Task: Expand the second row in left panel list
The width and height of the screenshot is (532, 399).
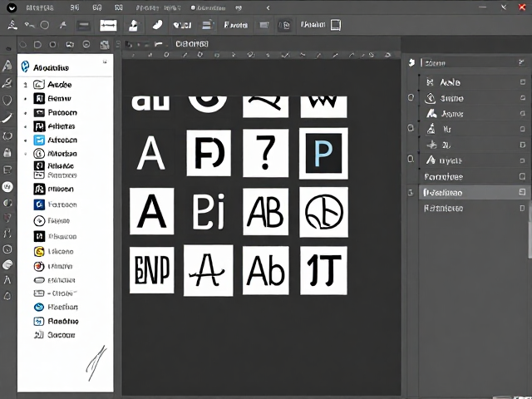Action: click(25, 99)
